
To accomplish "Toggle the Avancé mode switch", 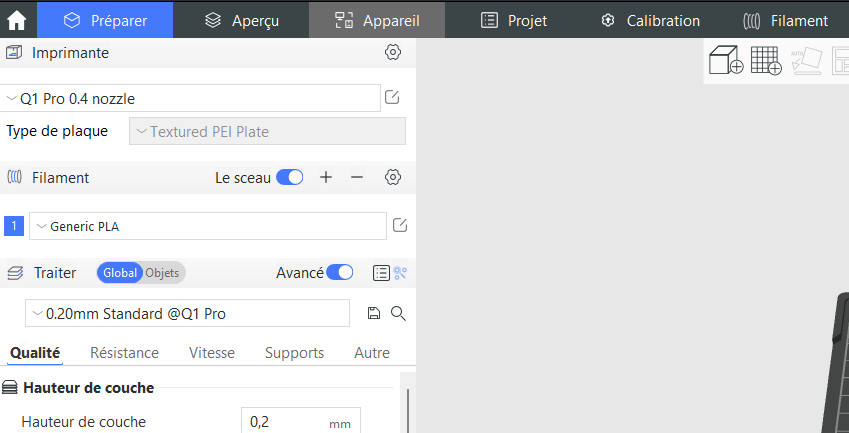I will coord(340,272).
